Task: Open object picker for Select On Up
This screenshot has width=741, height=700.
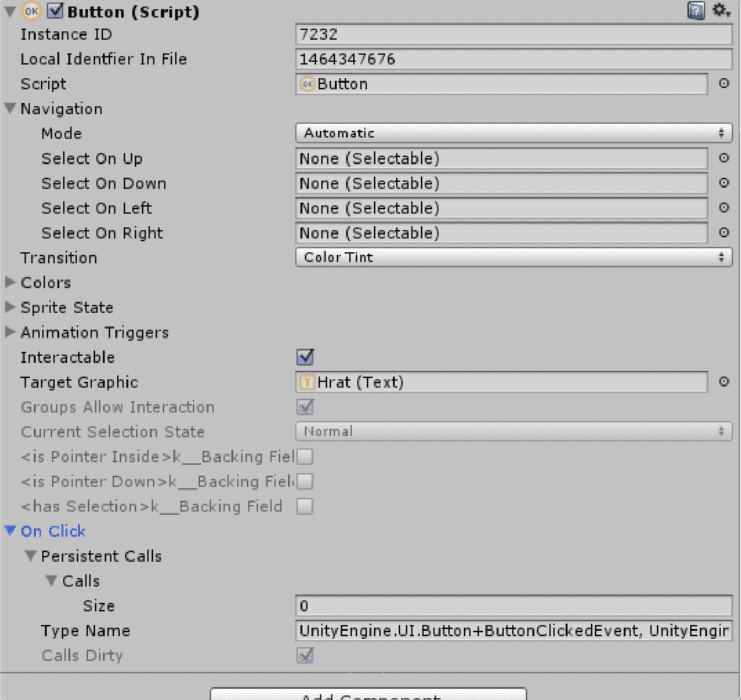Action: 724,158
